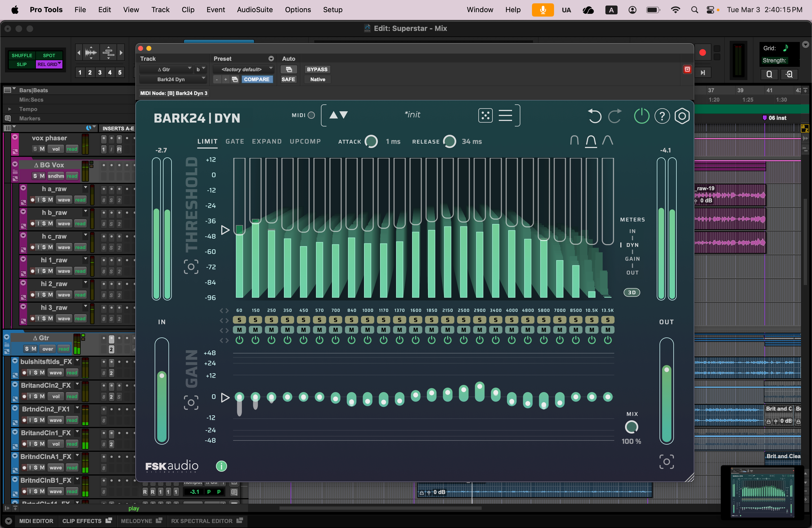812x528 pixels.
Task: Click the threshold section focus icon
Action: (x=191, y=267)
